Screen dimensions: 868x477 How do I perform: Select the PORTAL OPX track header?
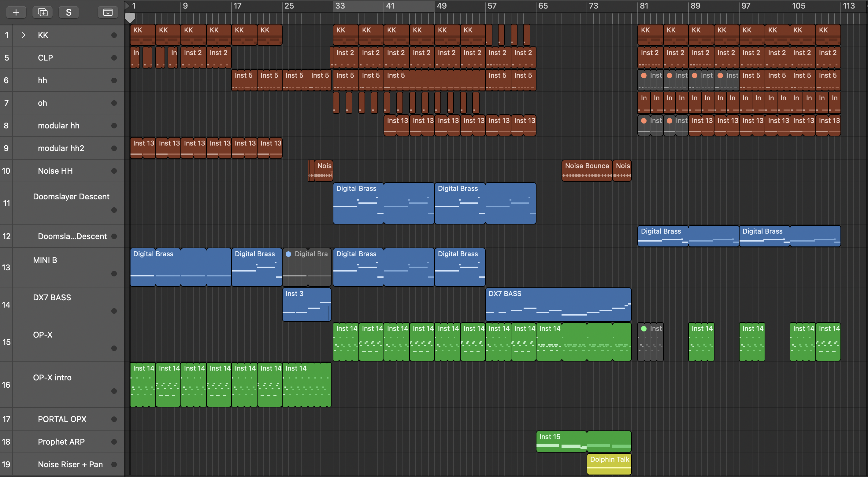[62, 419]
